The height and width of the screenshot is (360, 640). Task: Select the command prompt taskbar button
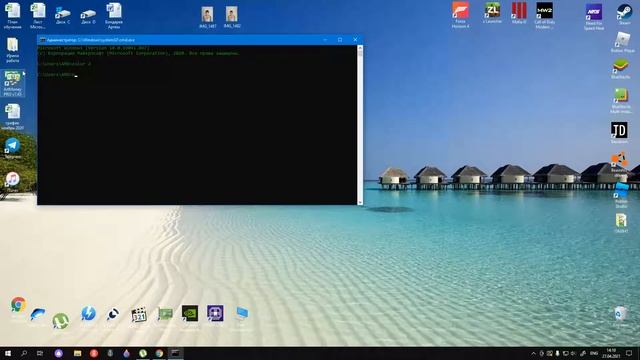(x=176, y=353)
